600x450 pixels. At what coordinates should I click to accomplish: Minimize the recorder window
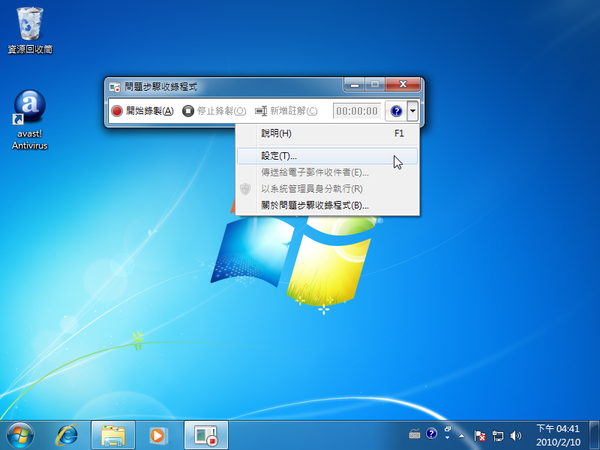click(x=354, y=85)
